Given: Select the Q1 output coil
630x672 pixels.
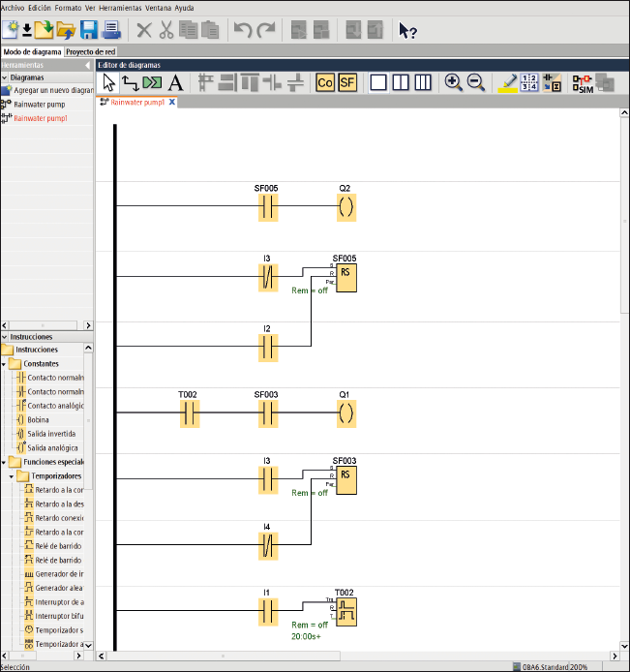Looking at the screenshot, I should (345, 415).
